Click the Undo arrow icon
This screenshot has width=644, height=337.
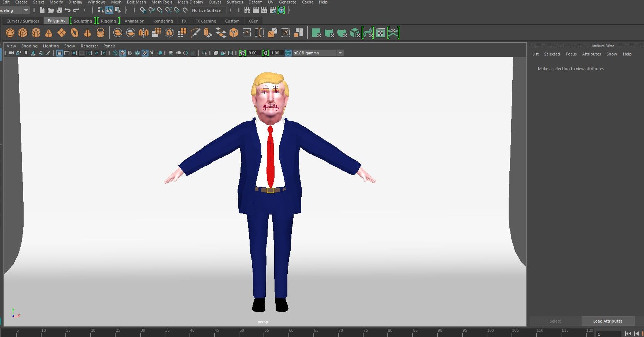click(x=67, y=10)
